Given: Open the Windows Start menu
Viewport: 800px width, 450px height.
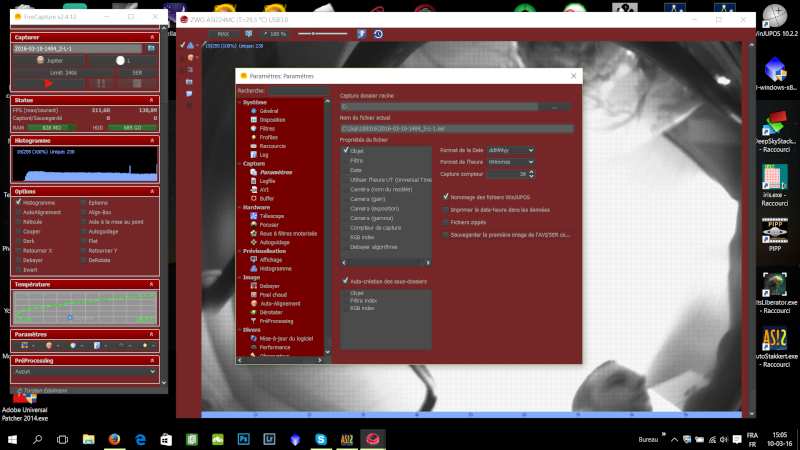Looking at the screenshot, I should click(12, 439).
